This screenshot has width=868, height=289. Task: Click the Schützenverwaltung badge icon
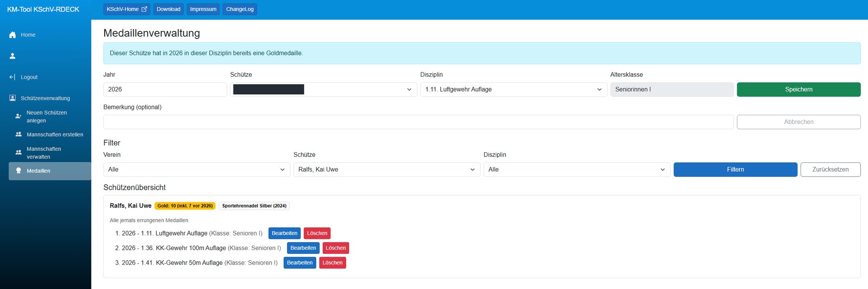(x=13, y=98)
